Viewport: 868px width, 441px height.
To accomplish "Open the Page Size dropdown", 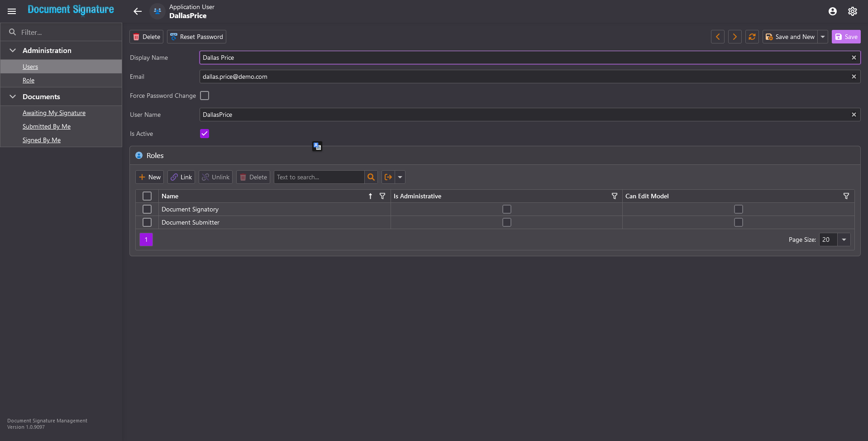I will point(844,240).
